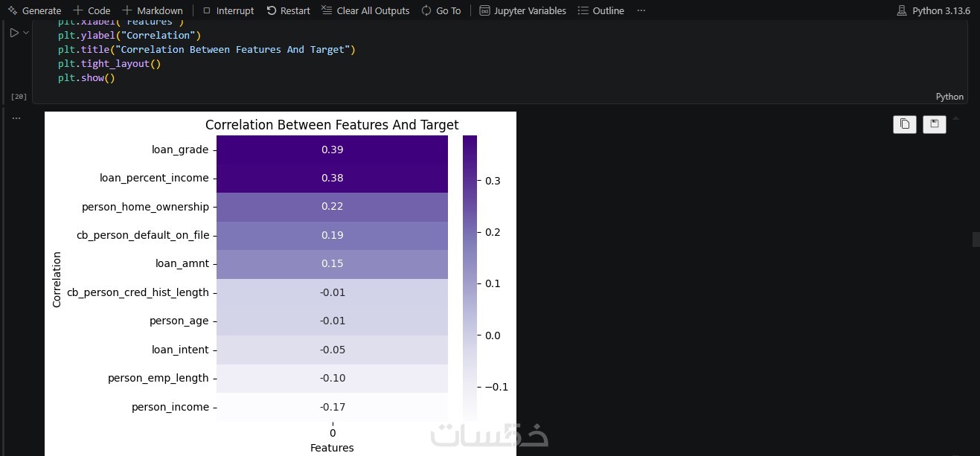Screen dimensions: 980x456
Task: Click the scrollbar marker on right edge
Action: [976, 239]
